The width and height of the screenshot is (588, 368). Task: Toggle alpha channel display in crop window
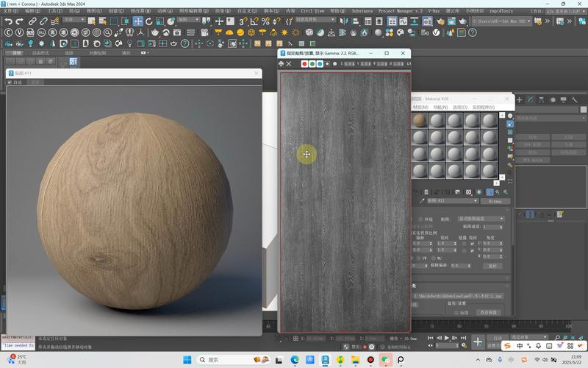click(x=327, y=64)
